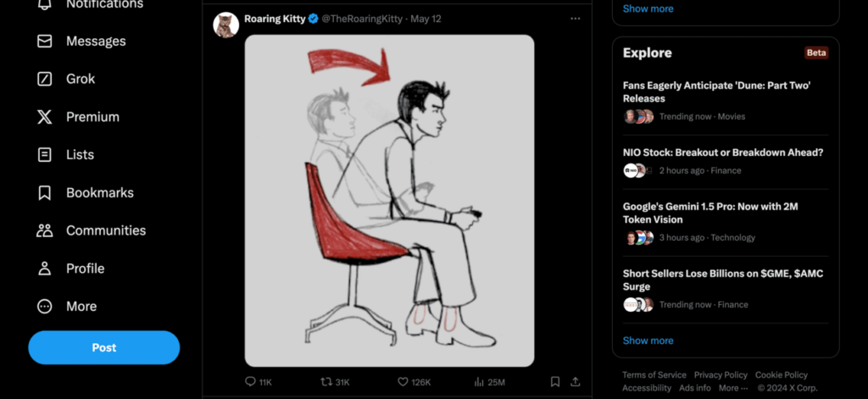
Task: Like the Roaring Kitty tweet
Action: point(403,382)
